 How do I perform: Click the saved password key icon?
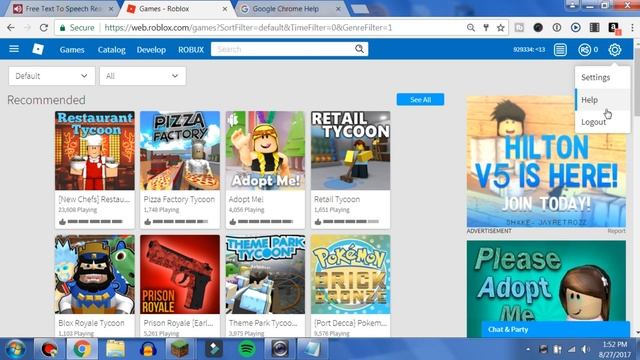pos(486,28)
